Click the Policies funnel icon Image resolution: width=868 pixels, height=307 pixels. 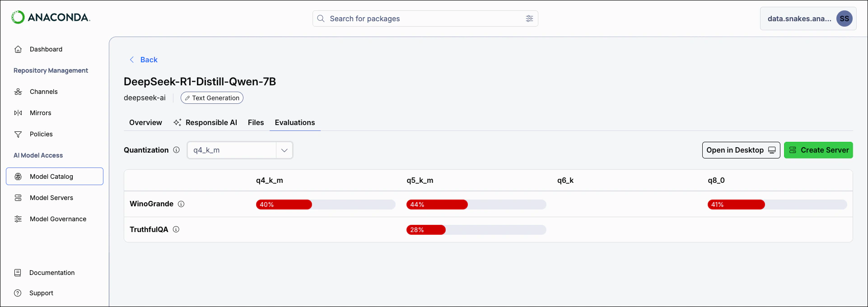18,134
